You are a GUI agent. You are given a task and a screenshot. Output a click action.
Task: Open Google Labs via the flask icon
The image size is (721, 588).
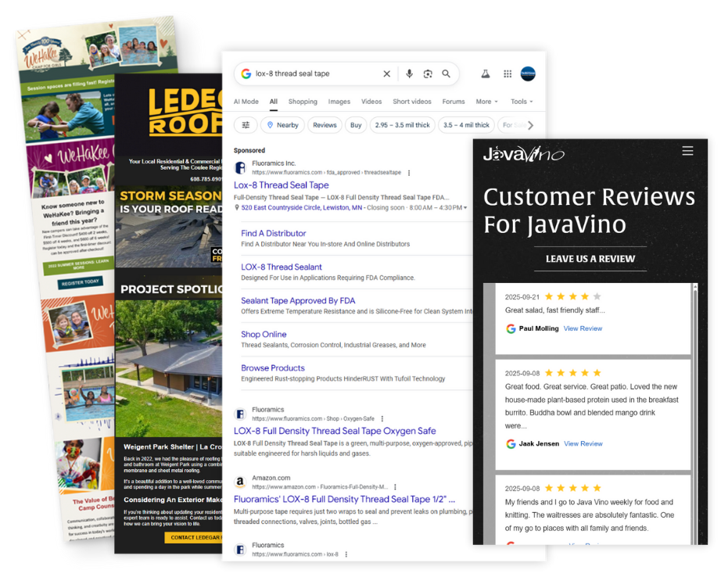tap(486, 73)
